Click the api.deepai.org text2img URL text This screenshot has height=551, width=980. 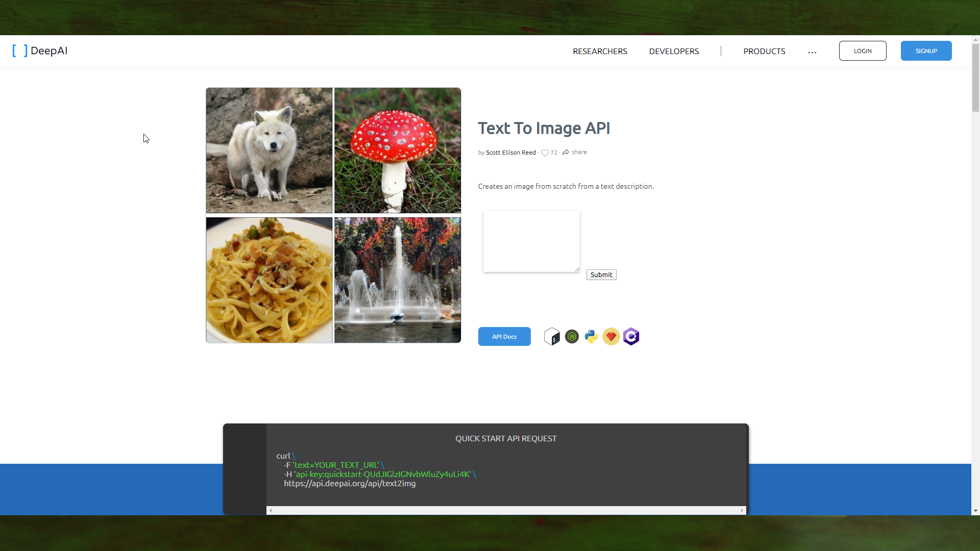point(350,483)
